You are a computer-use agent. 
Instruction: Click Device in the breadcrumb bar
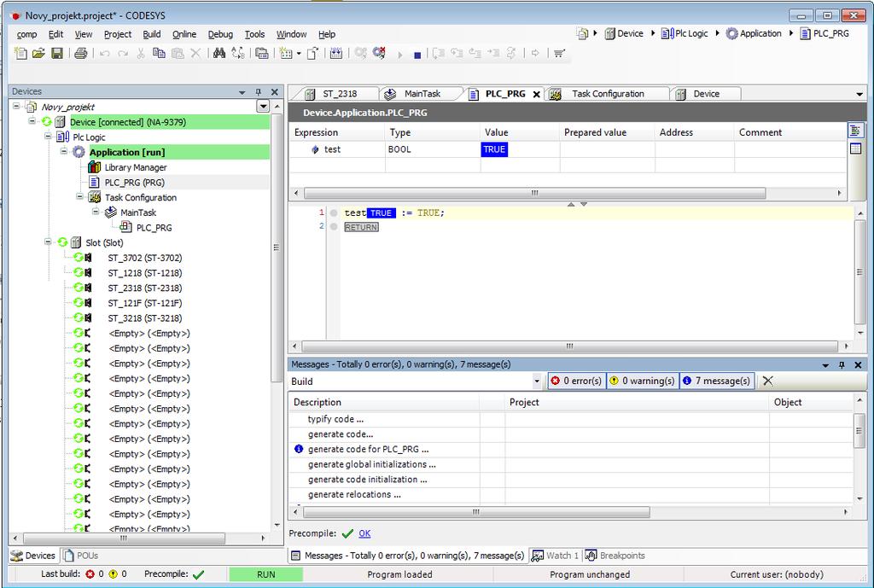click(624, 33)
